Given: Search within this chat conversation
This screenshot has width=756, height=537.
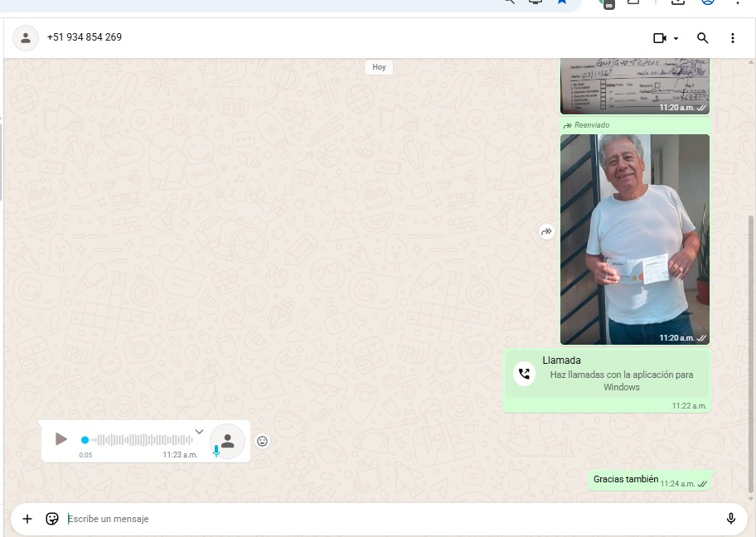Looking at the screenshot, I should [x=702, y=37].
